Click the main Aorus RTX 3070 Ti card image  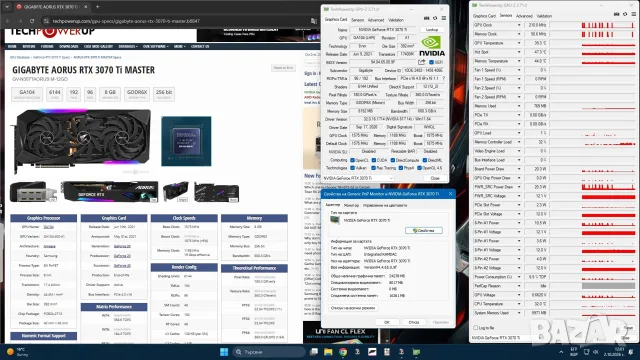(81, 140)
